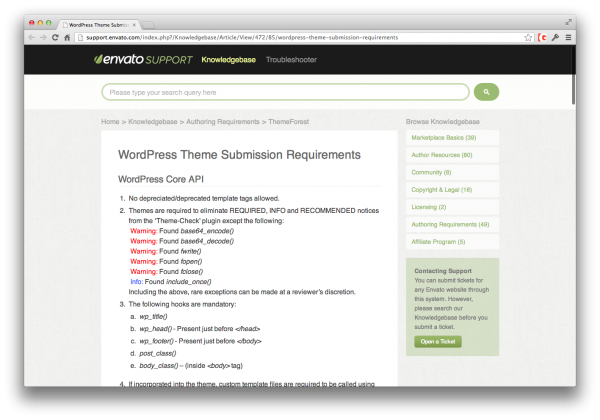Image resolution: width=600 pixels, height=420 pixels.
Task: Open the Knowledgebase nav item
Action: [x=228, y=60]
